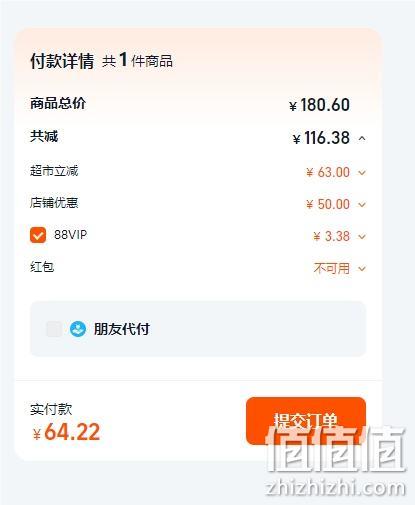
Task: Click the ¥50.00 store discount amount
Action: [x=328, y=204]
